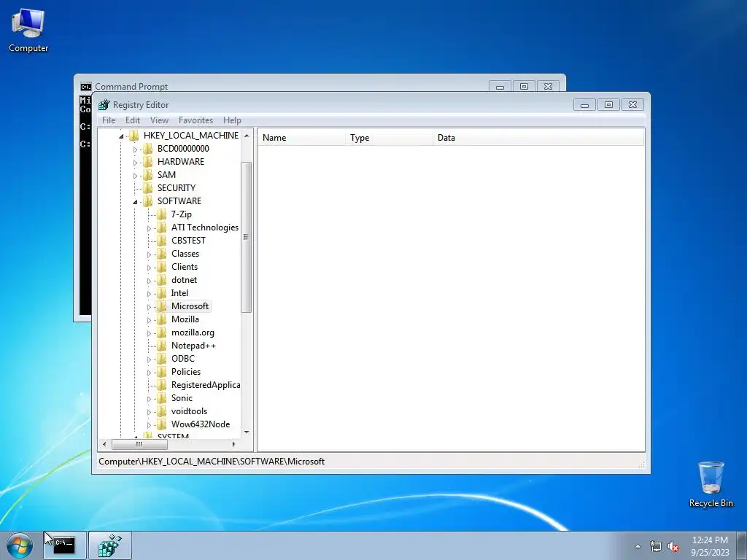Image resolution: width=747 pixels, height=560 pixels.
Task: Open the View menu
Action: pyautogui.click(x=159, y=120)
